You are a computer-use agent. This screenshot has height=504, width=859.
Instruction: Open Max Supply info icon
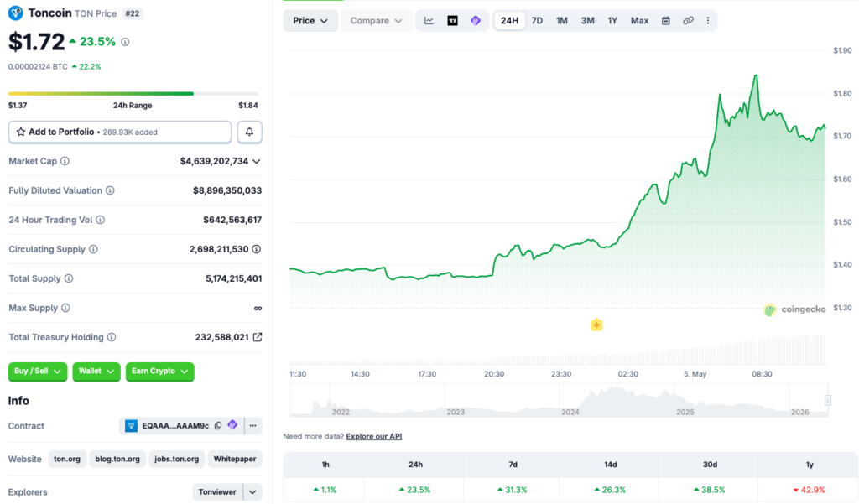click(x=65, y=308)
